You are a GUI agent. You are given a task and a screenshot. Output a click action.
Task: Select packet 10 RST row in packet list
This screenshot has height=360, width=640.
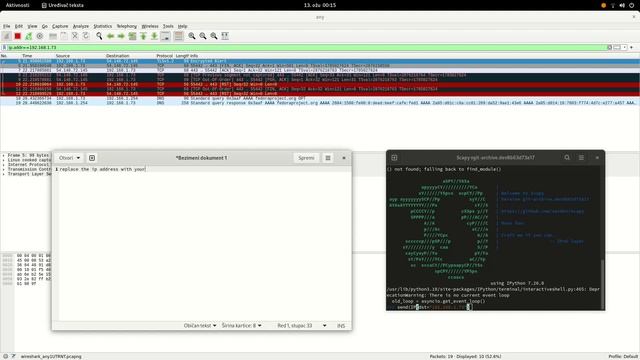click(x=320, y=84)
